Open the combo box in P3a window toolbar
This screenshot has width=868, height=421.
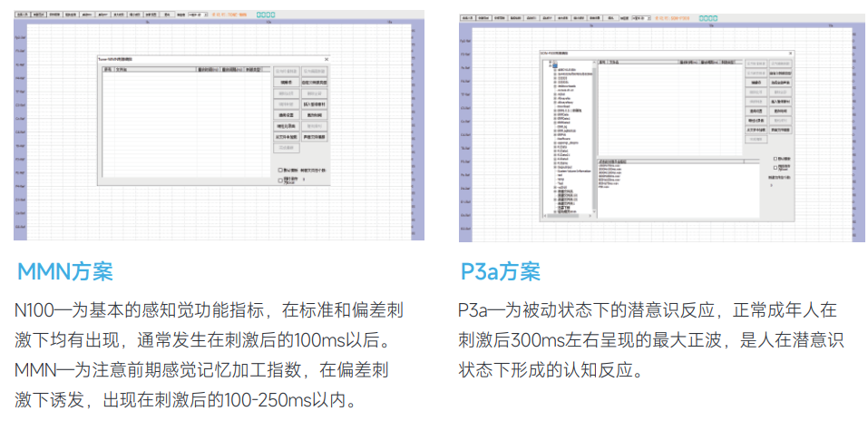click(x=642, y=18)
